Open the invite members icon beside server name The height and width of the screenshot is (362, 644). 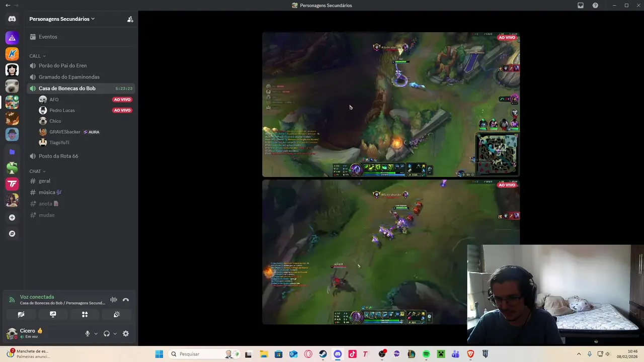(x=130, y=19)
